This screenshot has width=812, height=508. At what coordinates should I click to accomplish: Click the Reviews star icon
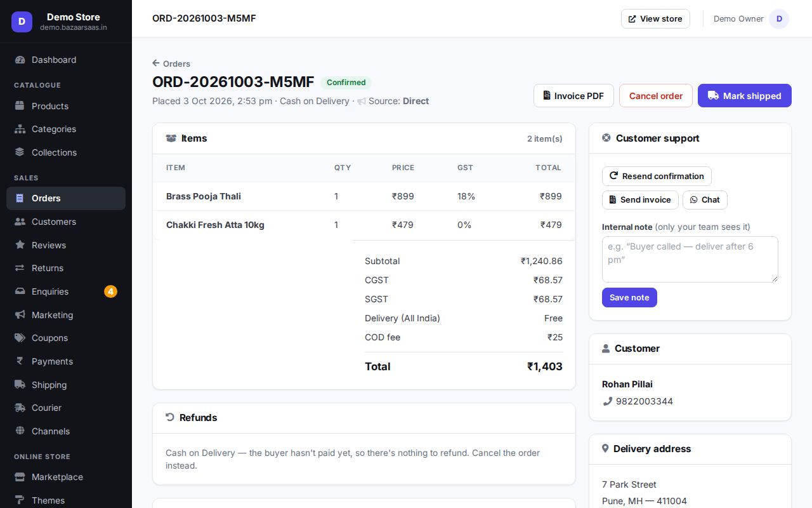click(x=20, y=245)
